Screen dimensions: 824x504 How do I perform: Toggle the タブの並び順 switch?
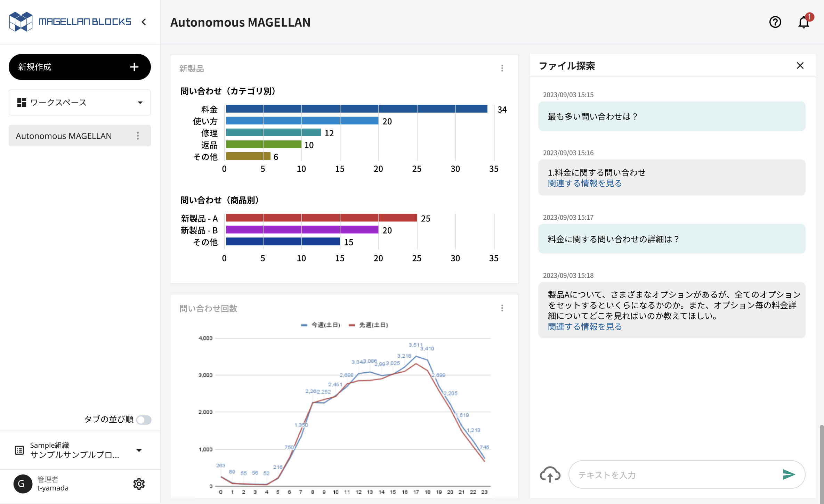144,420
